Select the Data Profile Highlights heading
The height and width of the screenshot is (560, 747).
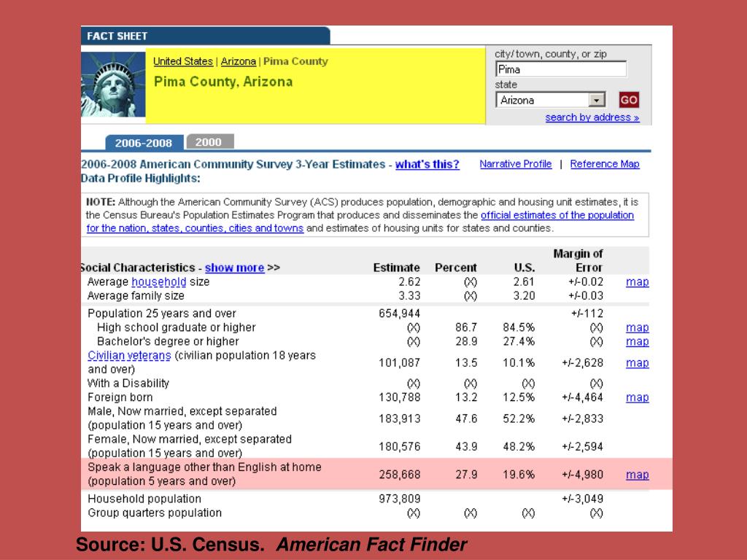141,179
